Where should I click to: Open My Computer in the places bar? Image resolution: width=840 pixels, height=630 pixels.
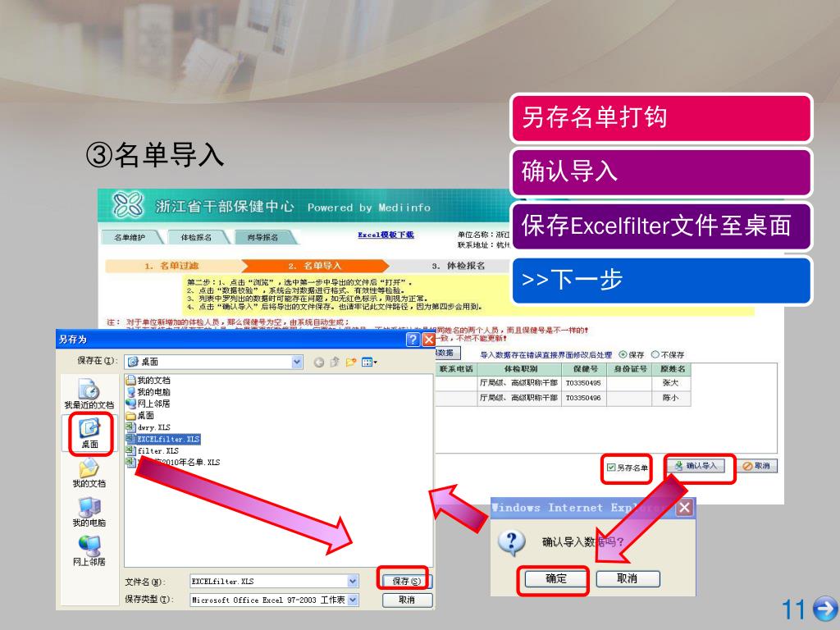(x=89, y=512)
